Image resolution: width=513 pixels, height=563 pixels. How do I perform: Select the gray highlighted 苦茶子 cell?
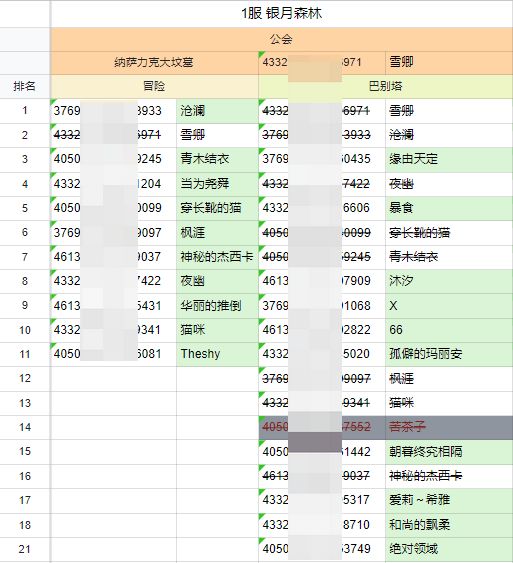click(449, 427)
